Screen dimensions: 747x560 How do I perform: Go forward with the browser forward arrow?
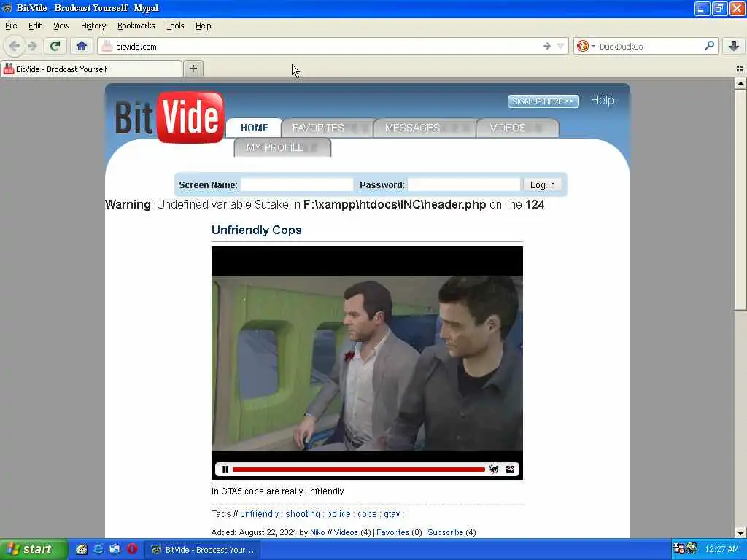point(32,46)
